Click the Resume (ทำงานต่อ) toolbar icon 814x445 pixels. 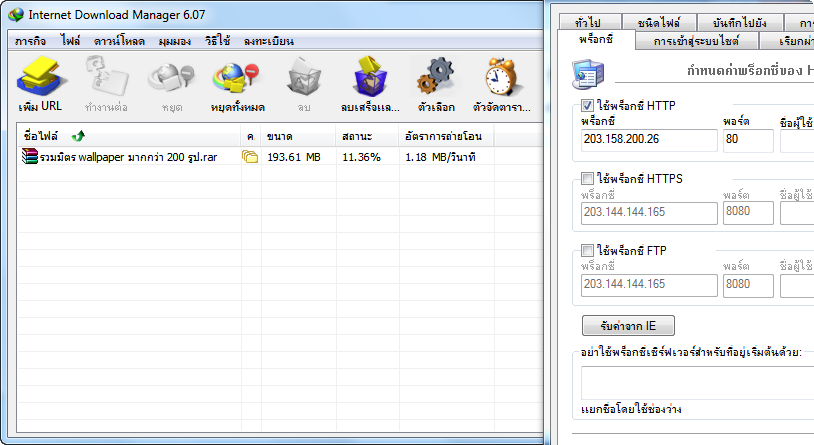pyautogui.click(x=107, y=77)
